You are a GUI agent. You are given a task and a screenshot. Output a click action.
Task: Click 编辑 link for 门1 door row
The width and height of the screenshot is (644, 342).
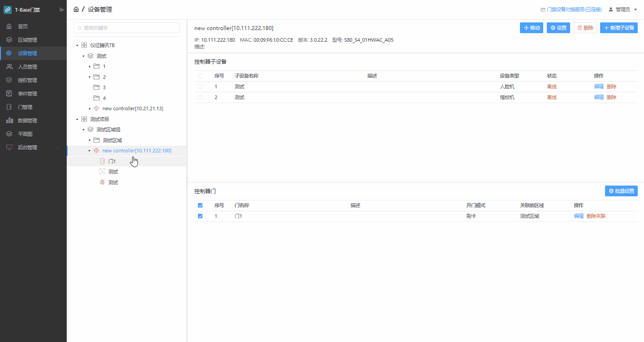(579, 216)
